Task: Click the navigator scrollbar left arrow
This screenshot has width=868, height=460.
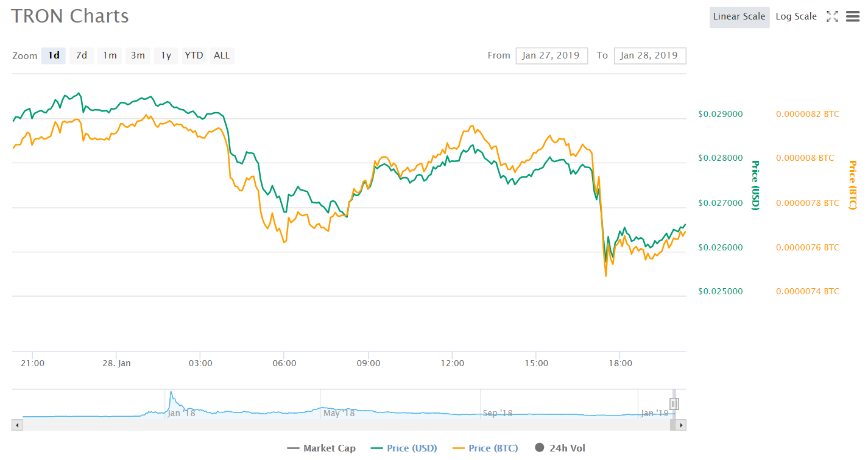Action: pos(17,425)
